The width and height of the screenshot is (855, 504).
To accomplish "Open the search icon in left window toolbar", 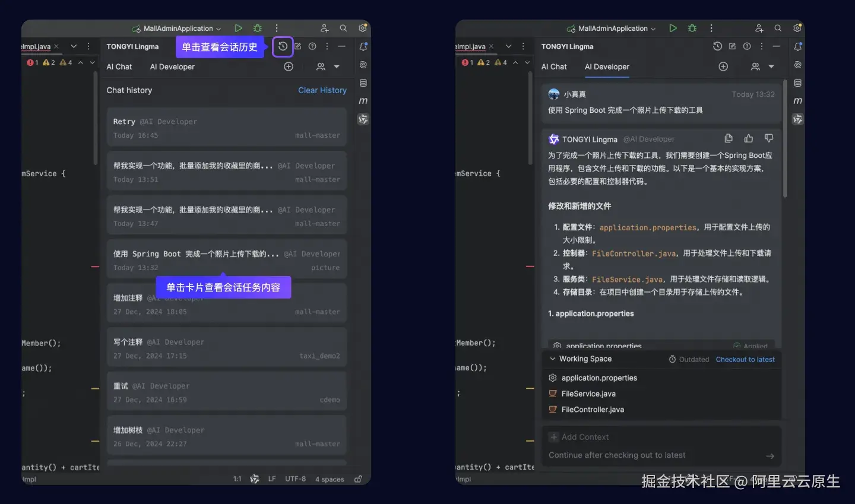I will (343, 28).
